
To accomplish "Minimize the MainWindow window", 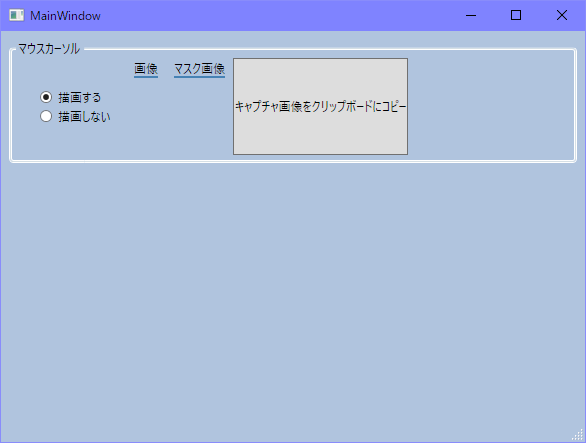I will [471, 15].
